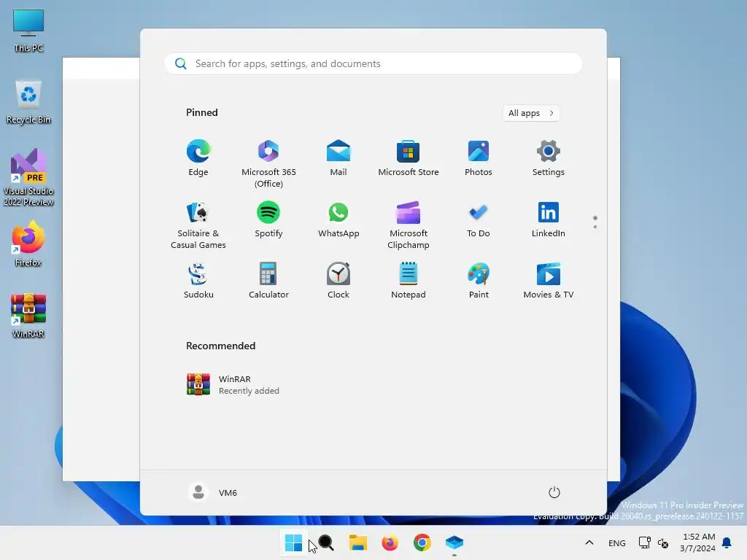
Task: Launch Firefox from the taskbar
Action: pyautogui.click(x=390, y=542)
